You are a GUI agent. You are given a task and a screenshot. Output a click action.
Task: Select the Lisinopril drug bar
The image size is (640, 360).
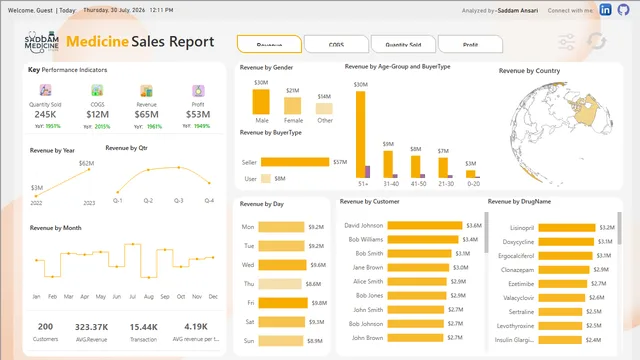click(x=567, y=228)
